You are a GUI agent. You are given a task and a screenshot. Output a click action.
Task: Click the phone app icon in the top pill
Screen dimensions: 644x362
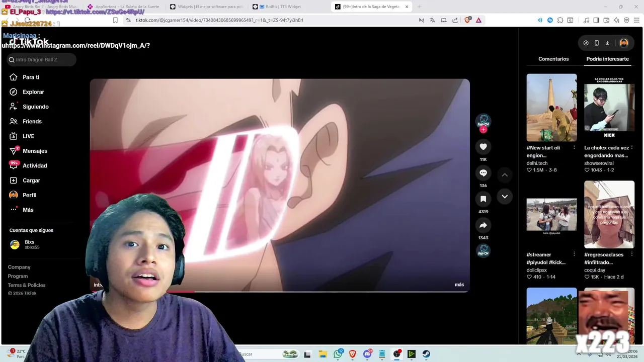pyautogui.click(x=597, y=43)
